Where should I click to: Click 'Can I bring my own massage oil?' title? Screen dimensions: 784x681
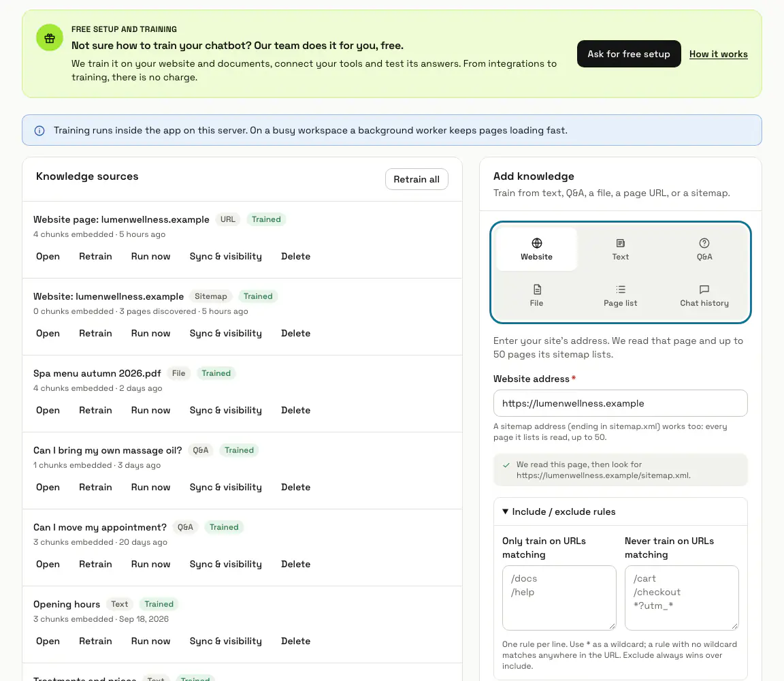click(108, 450)
